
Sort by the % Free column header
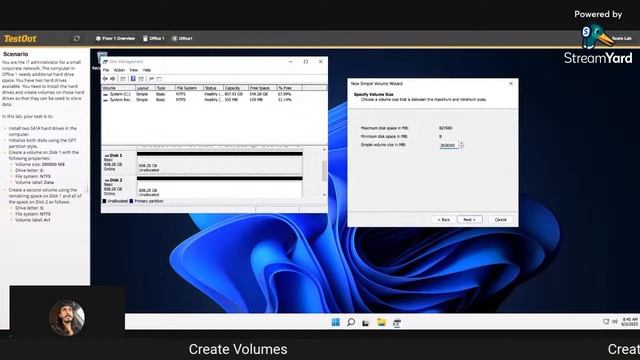(x=289, y=88)
